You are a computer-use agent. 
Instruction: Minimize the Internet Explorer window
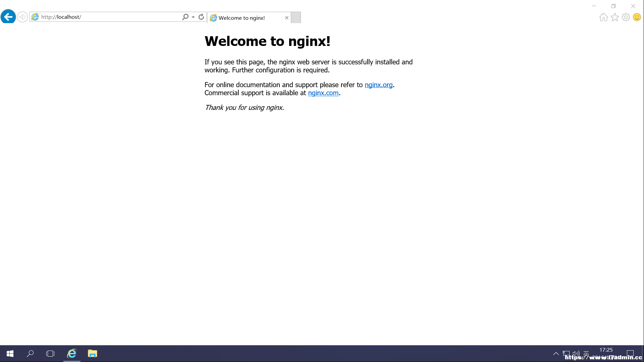pyautogui.click(x=594, y=6)
